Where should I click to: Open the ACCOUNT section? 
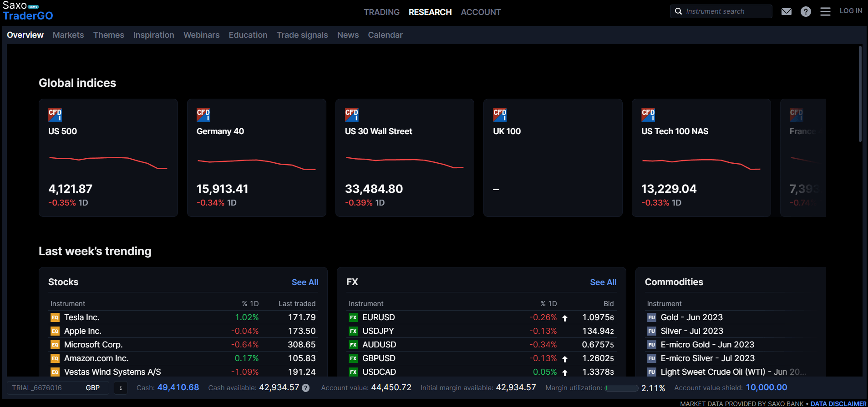[481, 12]
